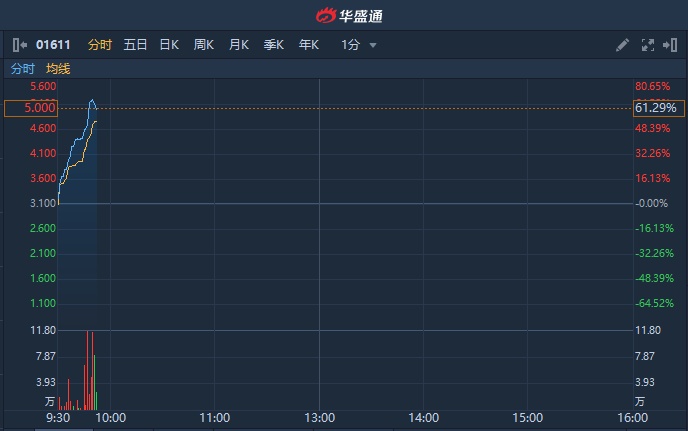Viewport: 688px width, 431px height.
Task: Click the collapse panel icon beside 01611
Action: [19, 45]
